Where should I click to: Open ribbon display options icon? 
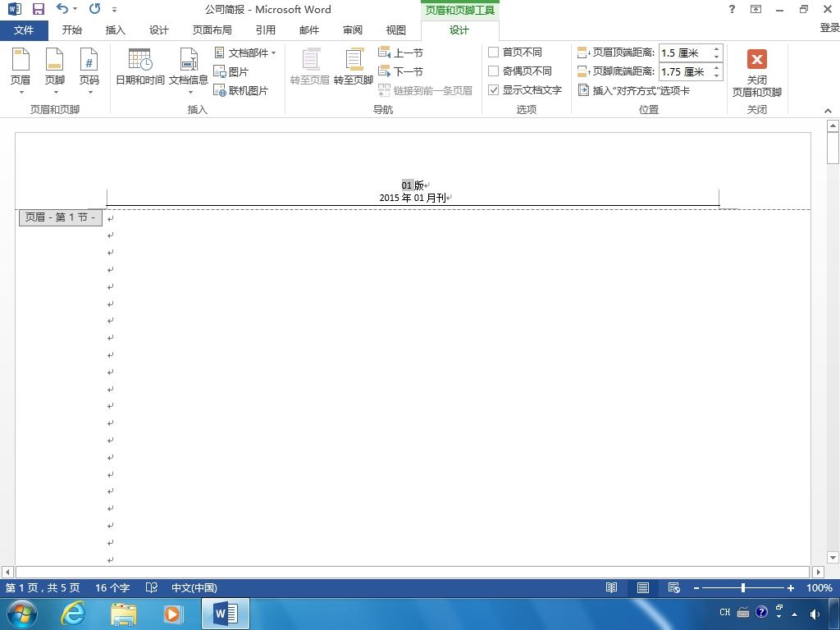(756, 9)
